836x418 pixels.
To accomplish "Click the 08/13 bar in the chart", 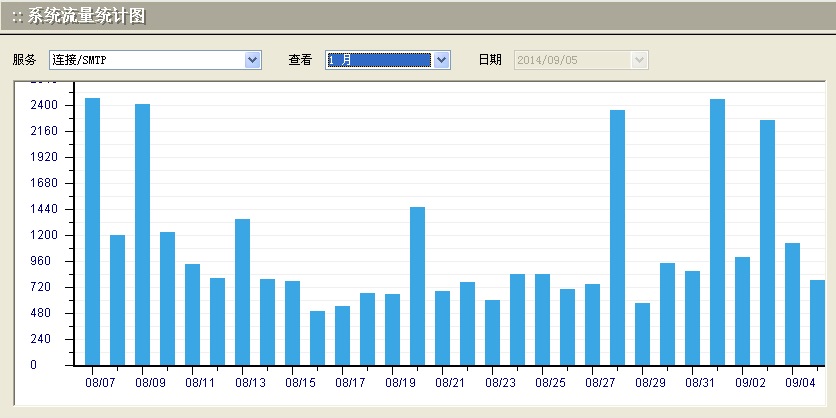I will pos(242,292).
